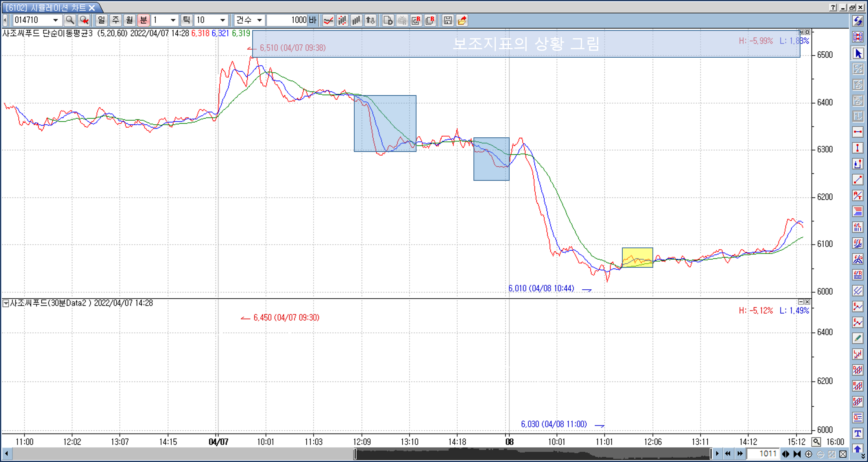Click the bar count field showing 1000
Viewport: 868px width, 462px height.
(287, 20)
